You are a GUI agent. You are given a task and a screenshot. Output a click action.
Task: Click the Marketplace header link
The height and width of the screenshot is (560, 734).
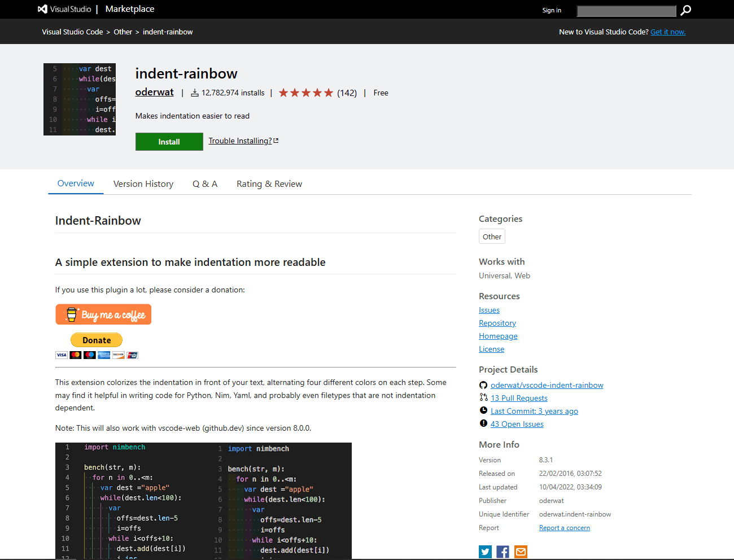tap(130, 9)
